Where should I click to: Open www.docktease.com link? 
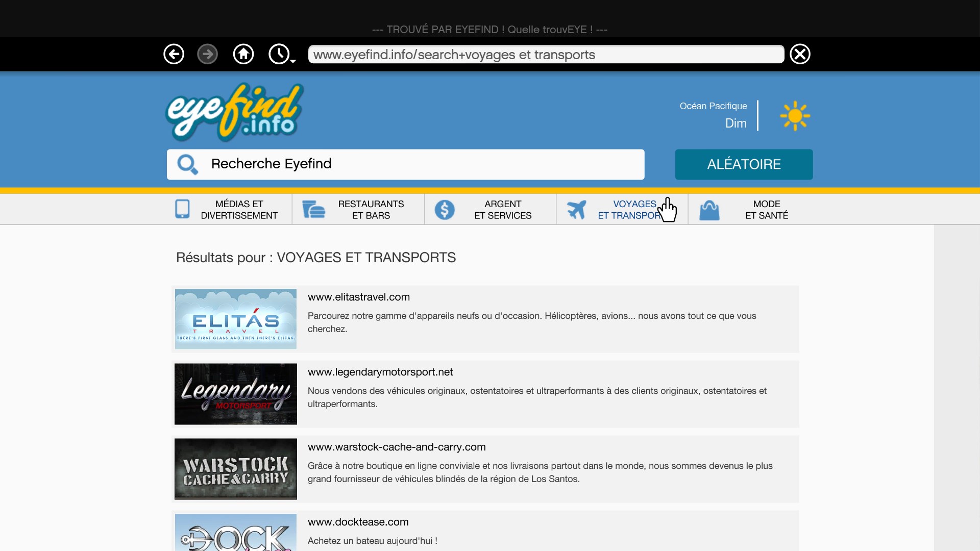(x=358, y=522)
